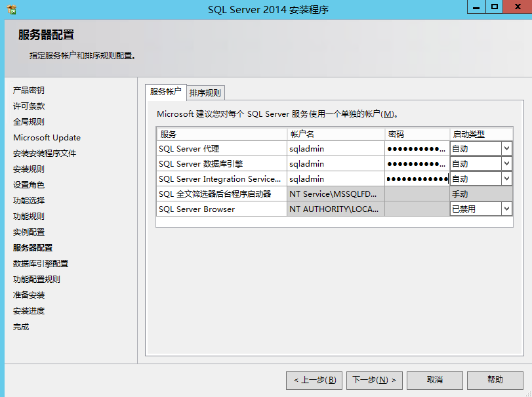Click account name field for SQL Server 数据库引擎
This screenshot has width=532, height=397.
coord(336,164)
